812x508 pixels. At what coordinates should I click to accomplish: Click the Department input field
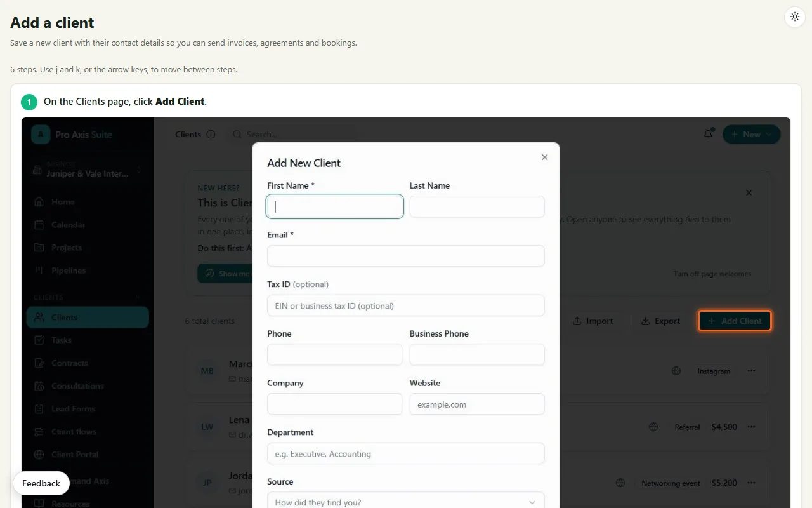click(406, 453)
